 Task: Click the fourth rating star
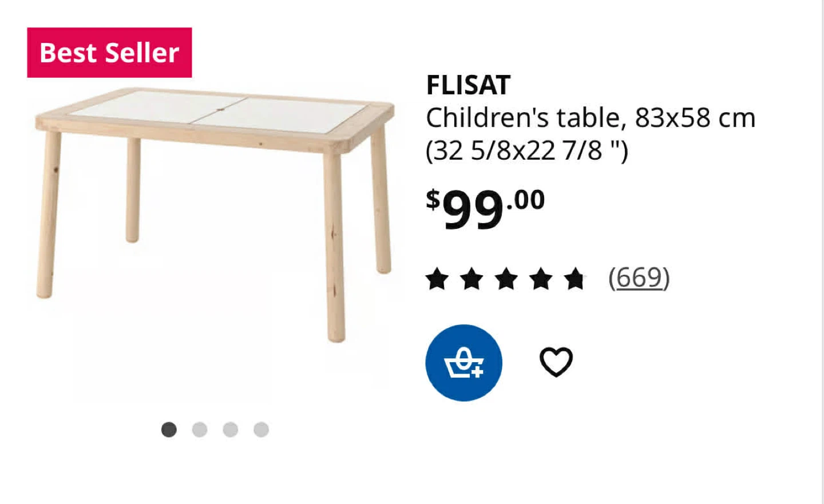(x=540, y=279)
